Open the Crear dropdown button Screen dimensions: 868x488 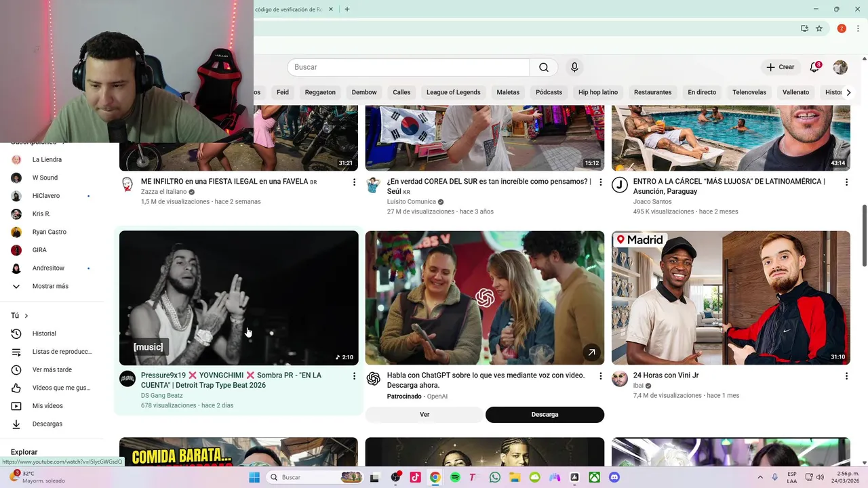pyautogui.click(x=780, y=67)
